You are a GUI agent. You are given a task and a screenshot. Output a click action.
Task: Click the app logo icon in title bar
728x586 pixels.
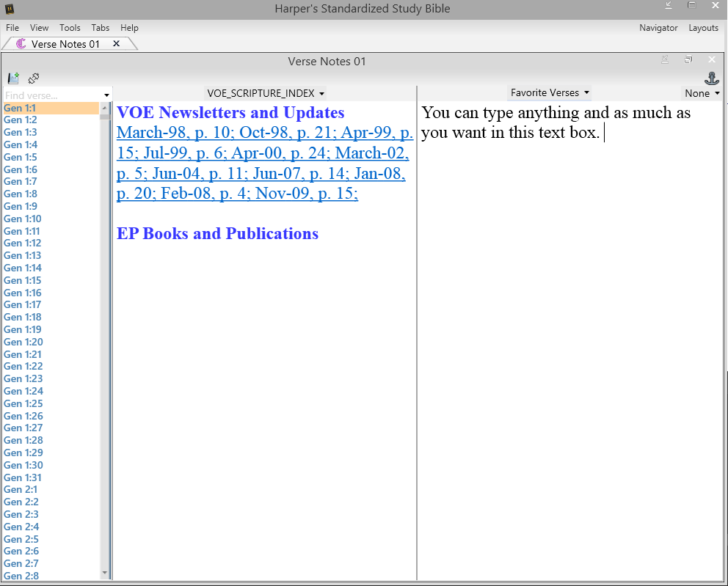[10, 8]
